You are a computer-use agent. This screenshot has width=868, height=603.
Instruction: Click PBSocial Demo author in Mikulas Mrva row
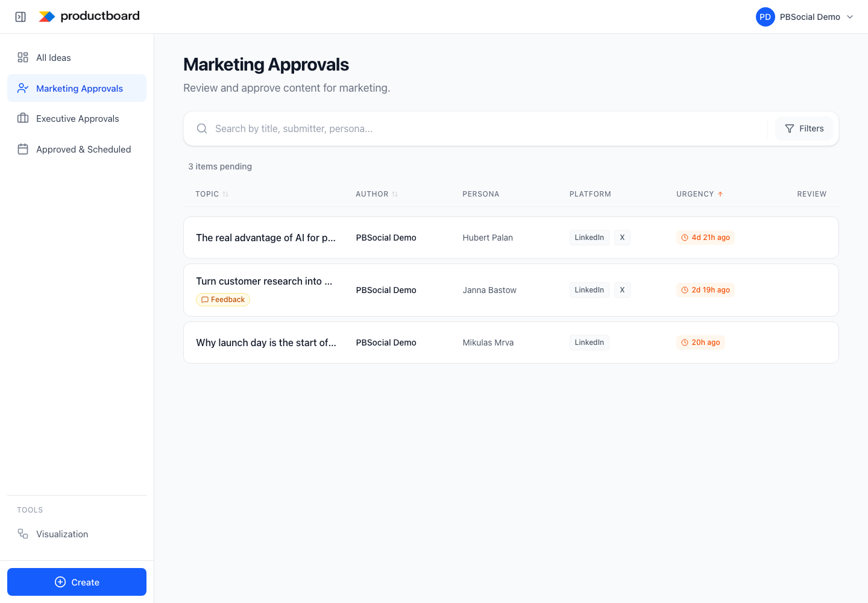(x=386, y=343)
